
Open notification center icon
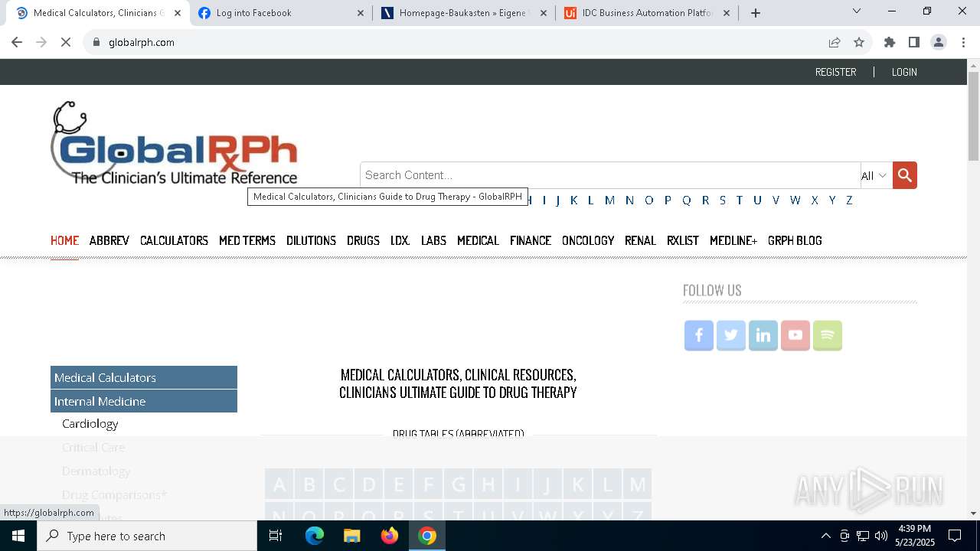(x=955, y=536)
